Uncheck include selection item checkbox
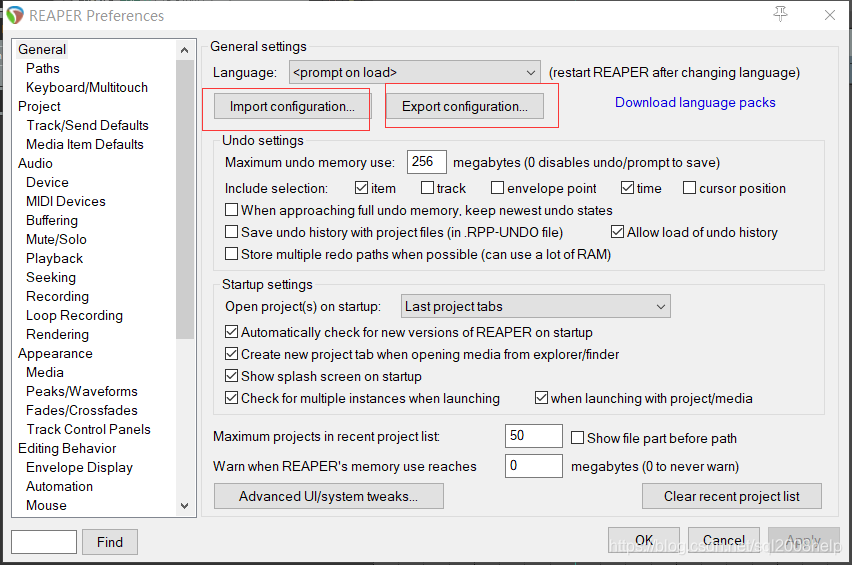The image size is (852, 565). pyautogui.click(x=361, y=188)
